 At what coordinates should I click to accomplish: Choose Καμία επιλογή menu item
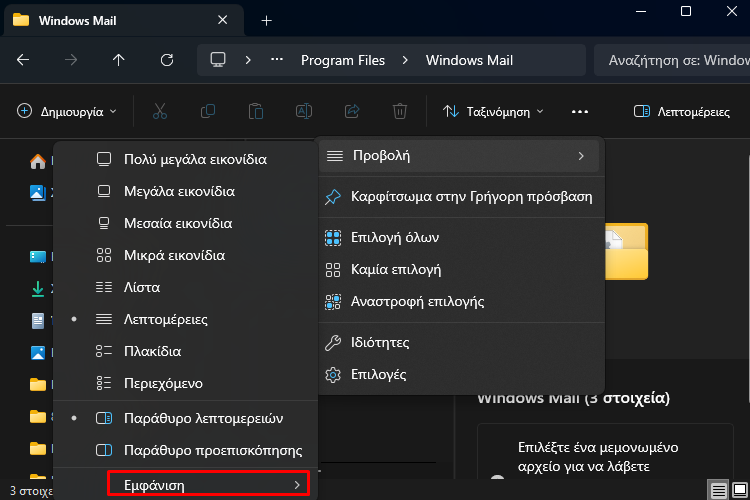tap(459, 269)
